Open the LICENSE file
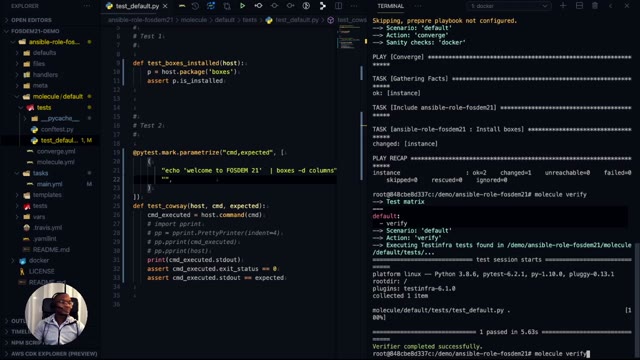640x360 pixels. 41,271
